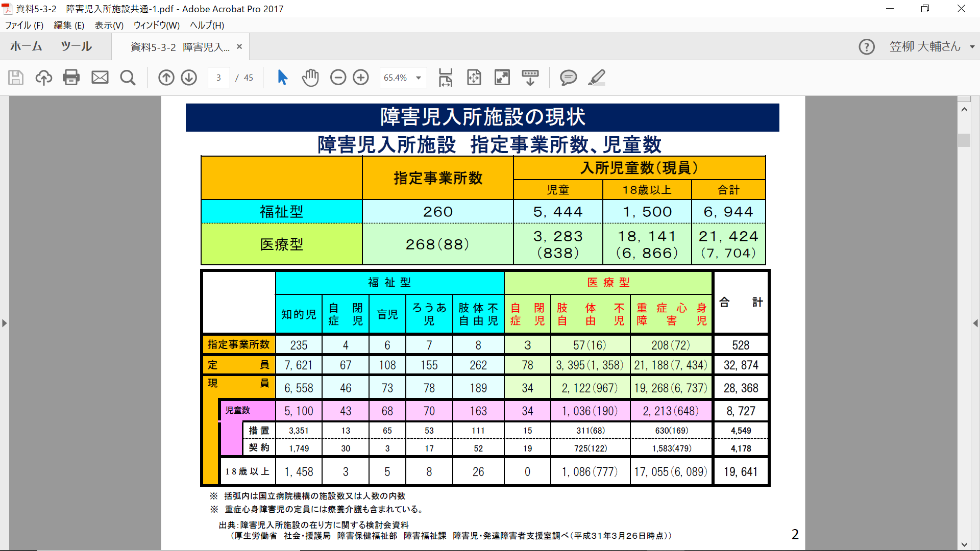
Task: Open the ファイル (F) menu
Action: [24, 25]
